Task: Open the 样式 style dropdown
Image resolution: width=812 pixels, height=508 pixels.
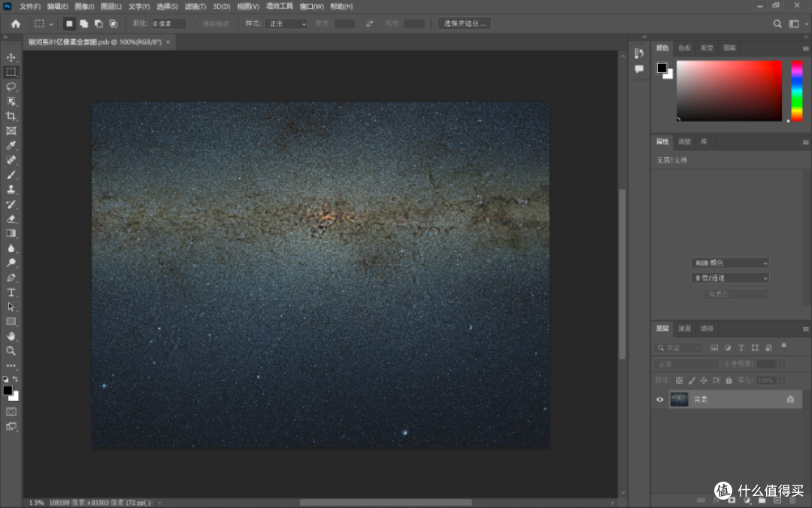Action: 286,24
